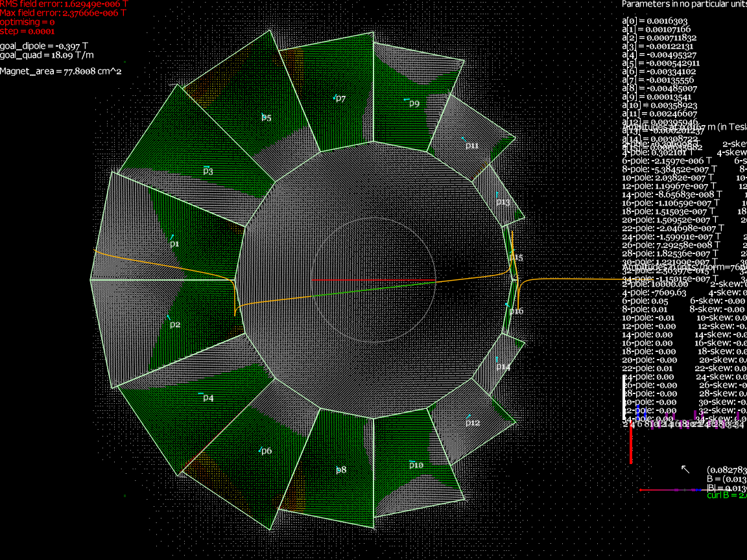Select magnet wedge p8
747x560 pixels.
341,470
